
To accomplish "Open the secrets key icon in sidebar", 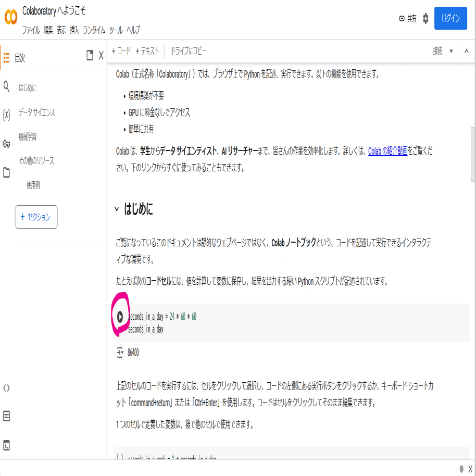I will click(6, 144).
